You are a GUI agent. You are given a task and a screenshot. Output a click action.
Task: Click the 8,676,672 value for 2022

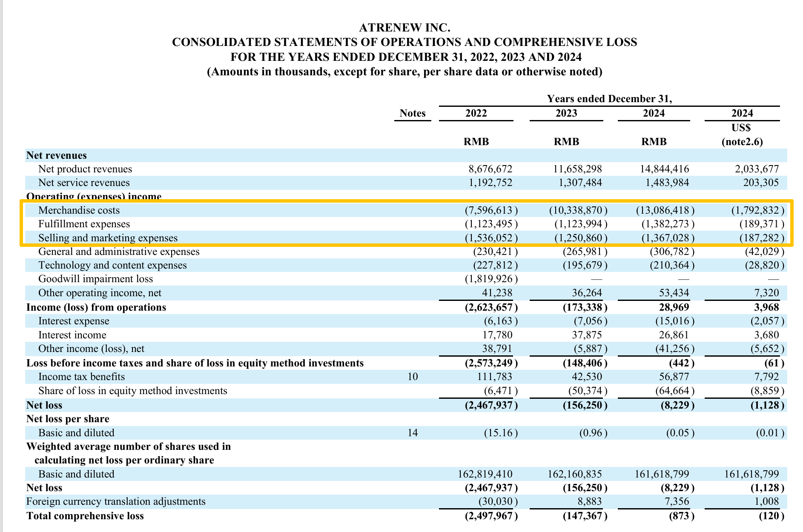click(x=490, y=169)
